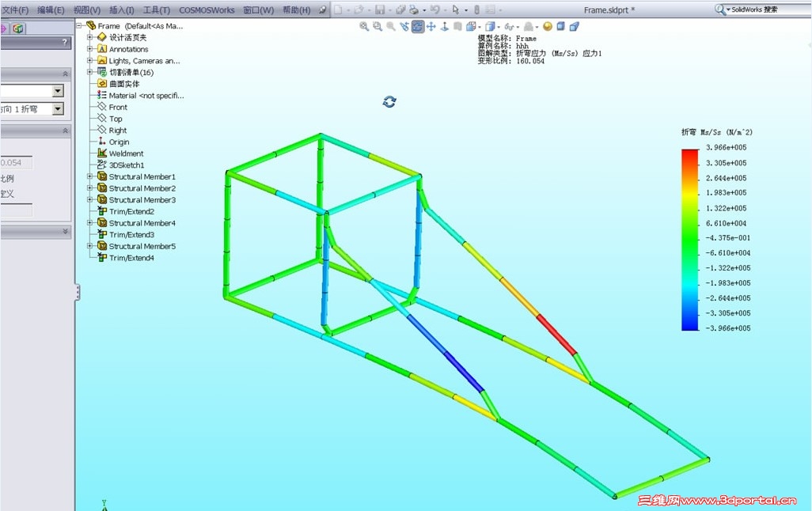The width and height of the screenshot is (812, 511).
Task: Click the 0.054 deformation scale field
Action: point(16,163)
